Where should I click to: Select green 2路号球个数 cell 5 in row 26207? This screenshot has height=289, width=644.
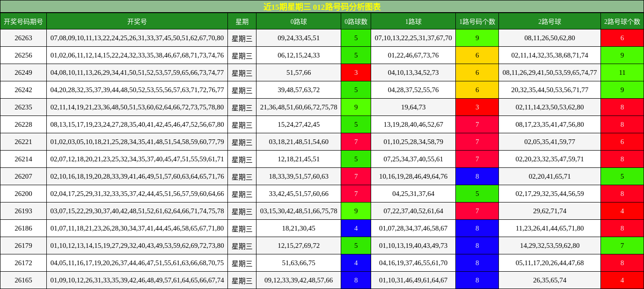(x=622, y=176)
